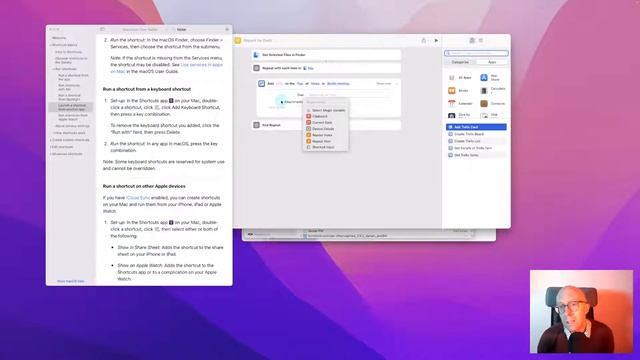Select Get Details of Trello Item action
This screenshot has width=640, height=360.
[x=476, y=148]
